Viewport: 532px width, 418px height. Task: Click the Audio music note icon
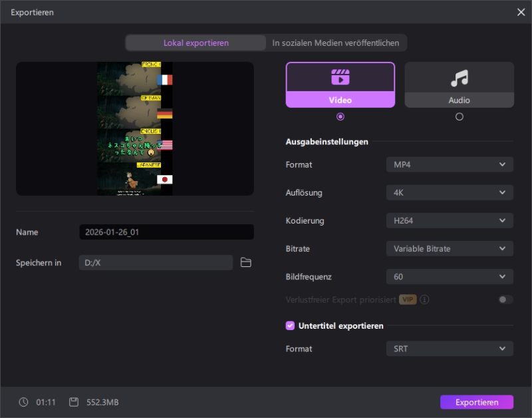[459, 79]
